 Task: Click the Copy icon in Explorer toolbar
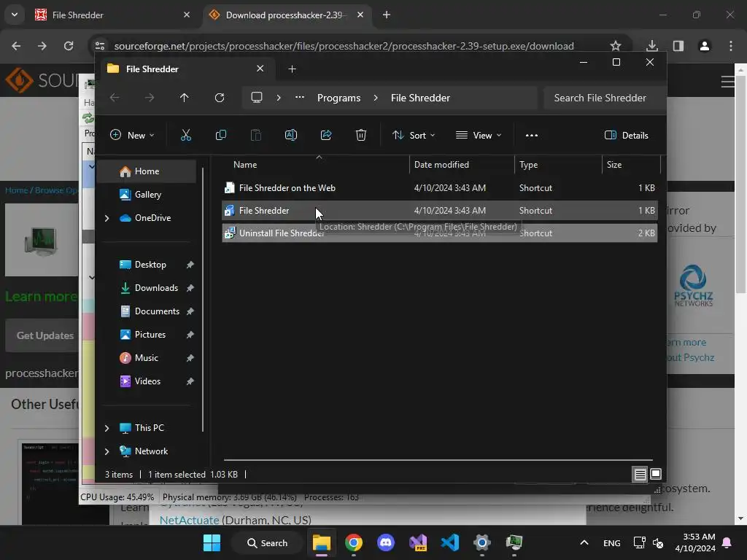point(220,135)
